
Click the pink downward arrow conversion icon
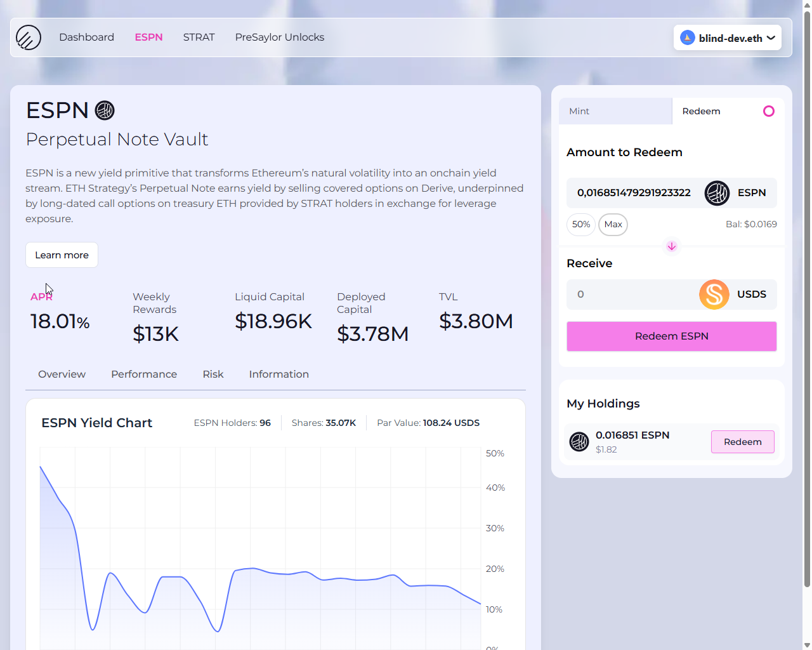point(671,246)
